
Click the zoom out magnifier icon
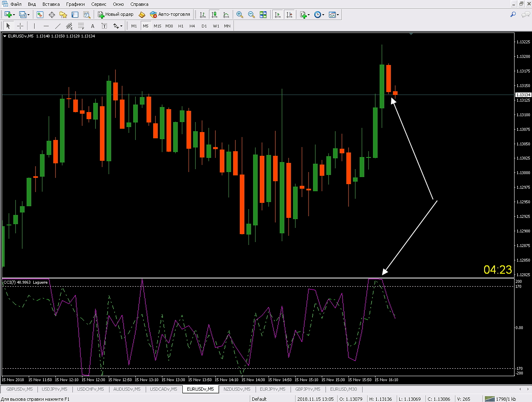coord(251,15)
